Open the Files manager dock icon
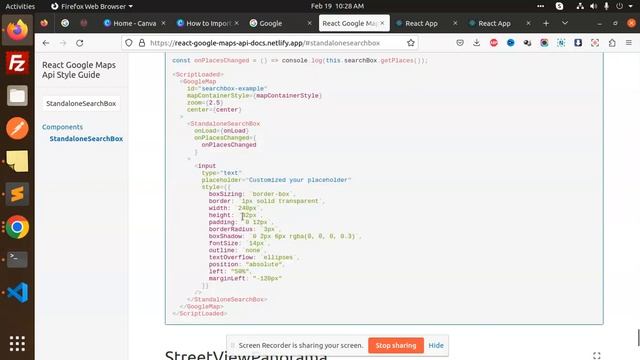This screenshot has height=360, width=640. click(x=17, y=96)
